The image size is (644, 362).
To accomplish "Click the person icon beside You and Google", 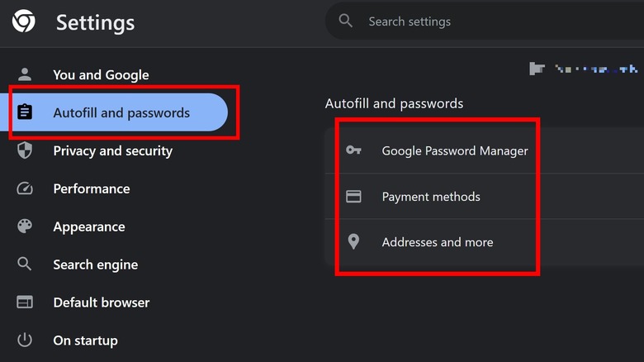I will (x=25, y=74).
